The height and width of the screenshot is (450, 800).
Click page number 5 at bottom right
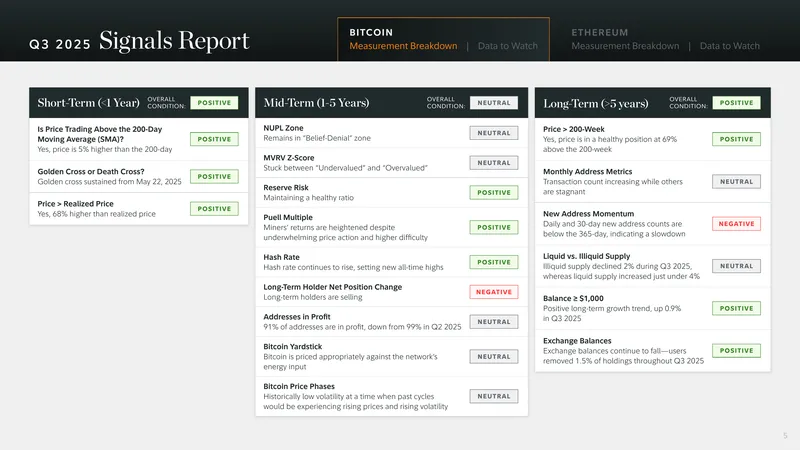785,435
